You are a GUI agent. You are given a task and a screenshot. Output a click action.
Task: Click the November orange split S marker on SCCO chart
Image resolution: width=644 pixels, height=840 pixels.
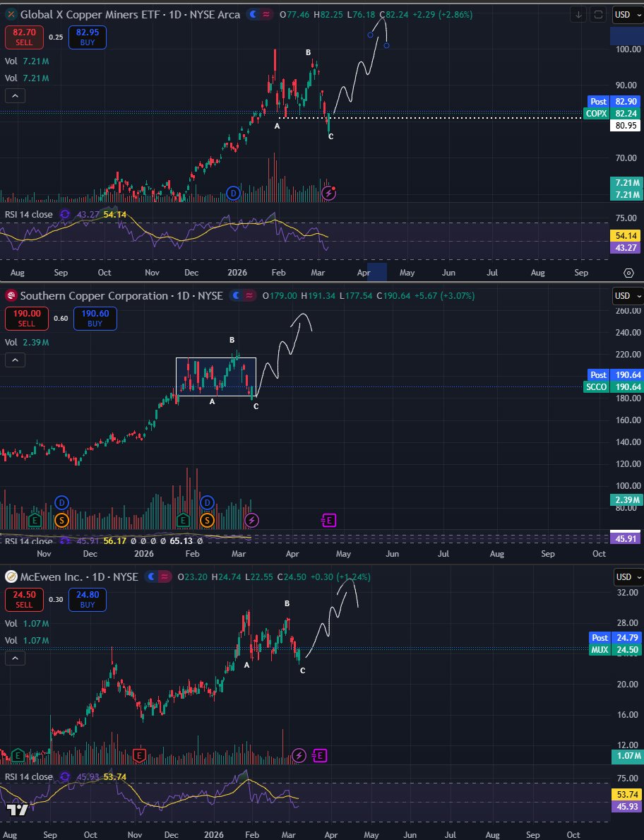(x=61, y=520)
